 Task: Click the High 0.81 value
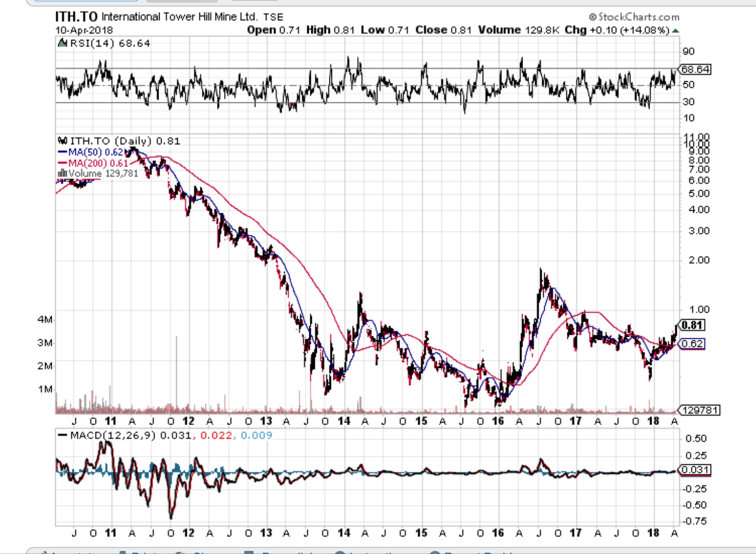[x=330, y=30]
